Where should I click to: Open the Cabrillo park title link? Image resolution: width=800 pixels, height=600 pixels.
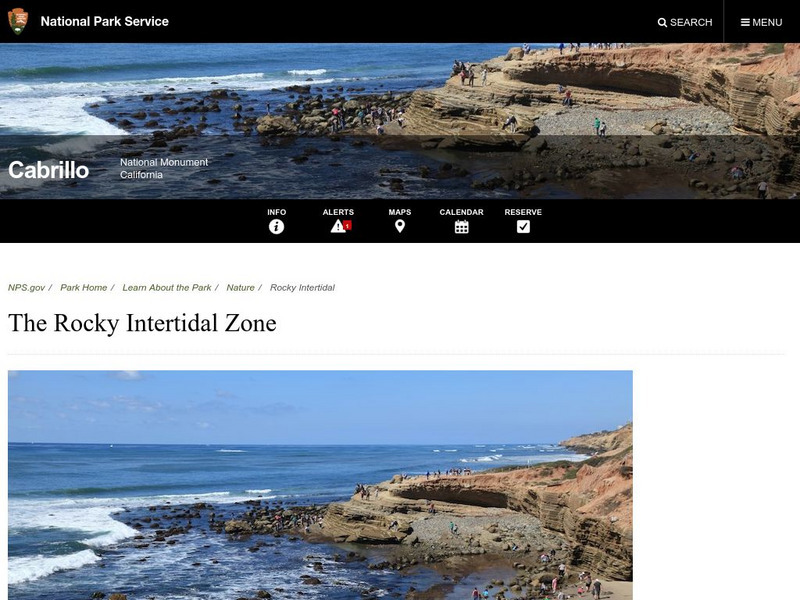click(x=48, y=170)
